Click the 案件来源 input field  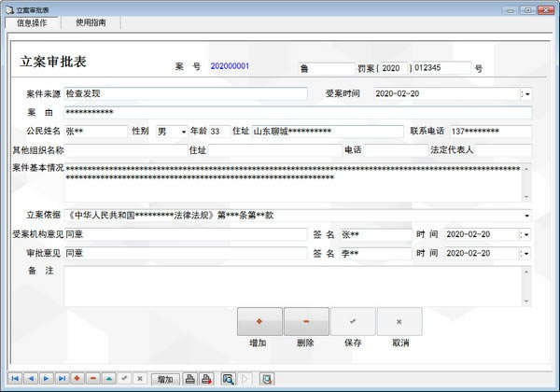tap(185, 94)
